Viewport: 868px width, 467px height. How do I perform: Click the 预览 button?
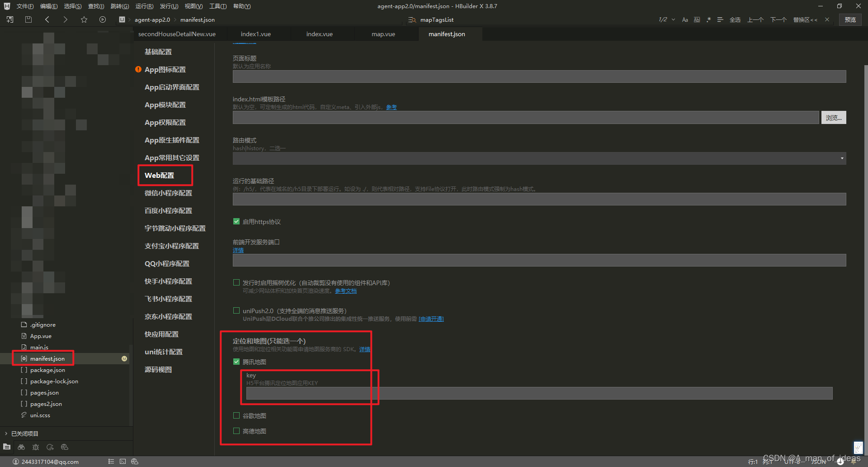[850, 19]
